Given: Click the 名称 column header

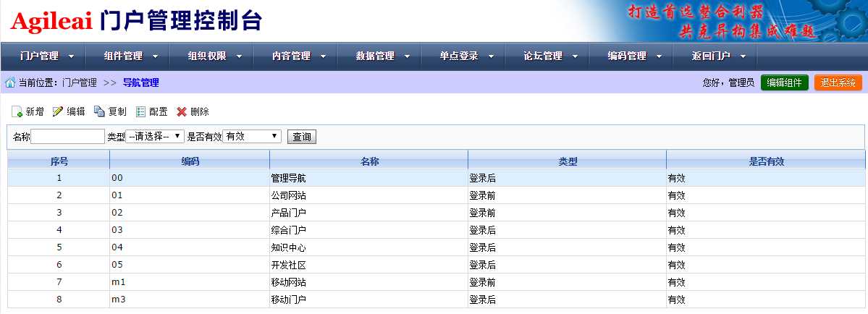Looking at the screenshot, I should 368,162.
